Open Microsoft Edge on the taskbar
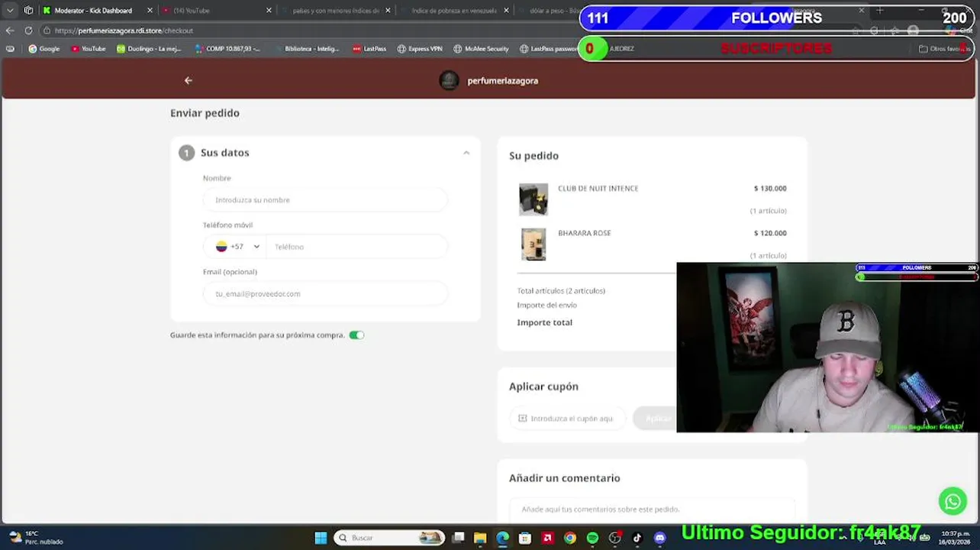Viewport: 980px width, 550px height. [x=502, y=538]
